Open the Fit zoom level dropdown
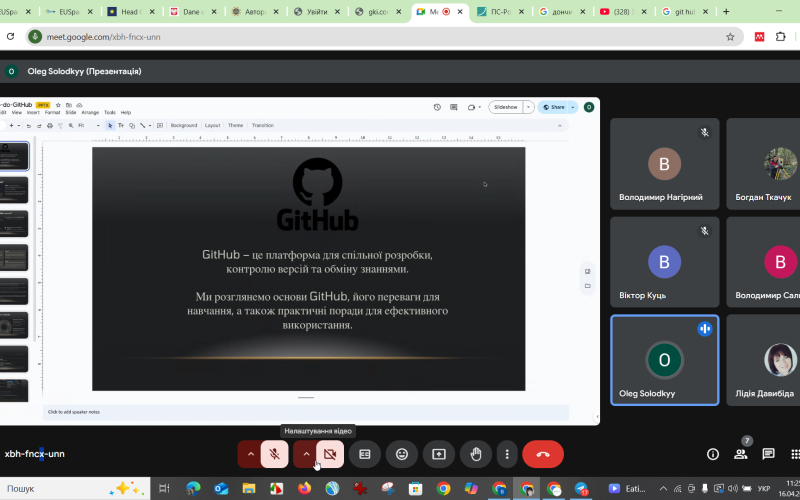 [x=89, y=126]
